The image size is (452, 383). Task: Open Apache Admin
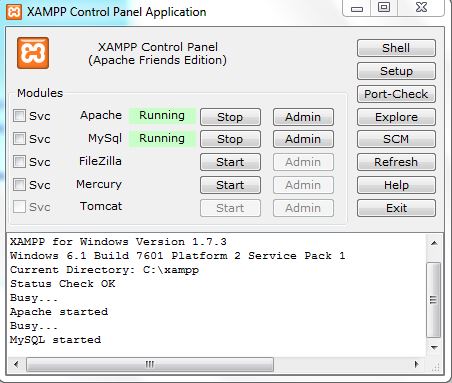(303, 117)
